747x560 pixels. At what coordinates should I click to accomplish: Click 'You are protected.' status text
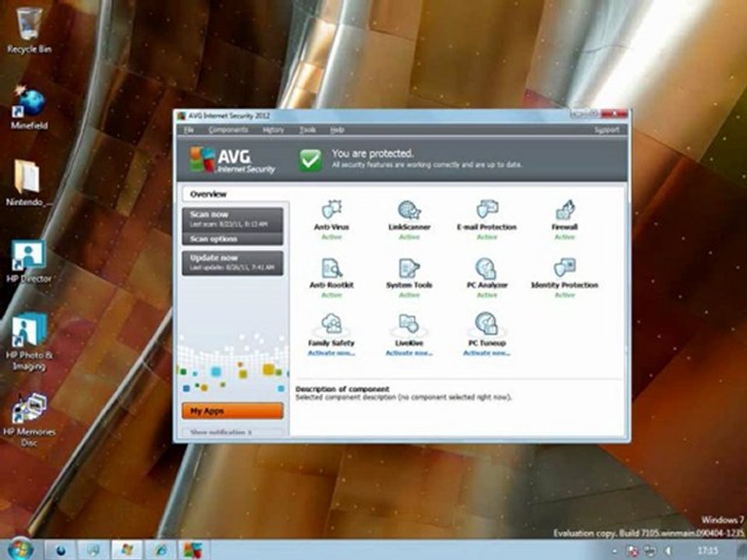[x=373, y=153]
